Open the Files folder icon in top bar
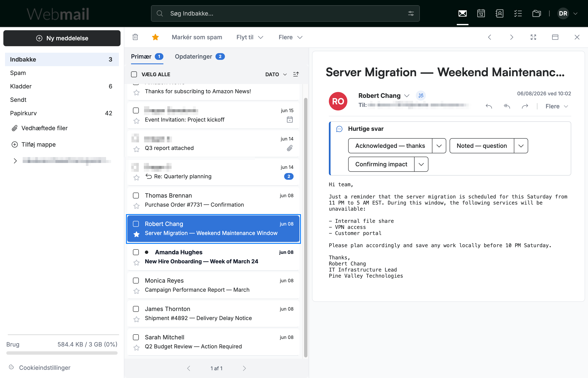Screen dimensions: 588x378 point(537,13)
